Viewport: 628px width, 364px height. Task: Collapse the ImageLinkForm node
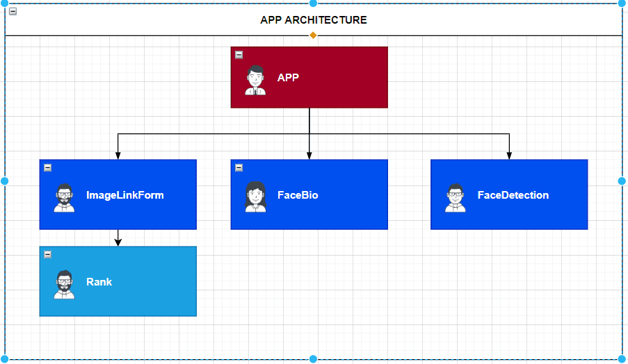tap(47, 167)
